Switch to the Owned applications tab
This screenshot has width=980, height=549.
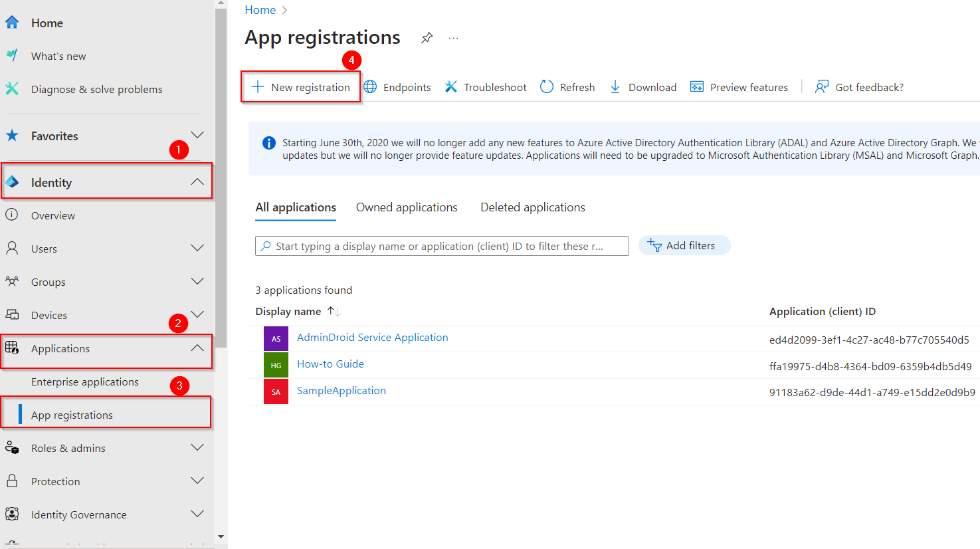pyautogui.click(x=407, y=207)
